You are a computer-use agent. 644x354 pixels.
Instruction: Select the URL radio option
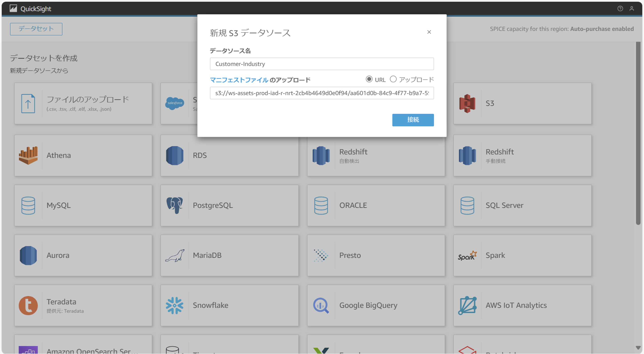369,79
